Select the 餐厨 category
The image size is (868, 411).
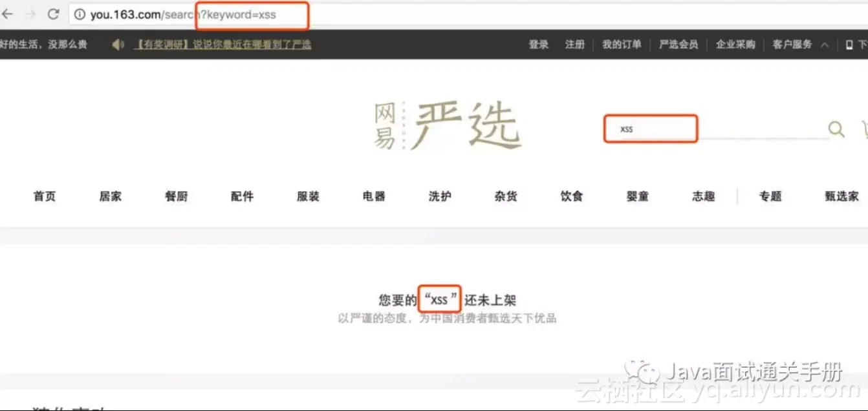pyautogui.click(x=177, y=196)
